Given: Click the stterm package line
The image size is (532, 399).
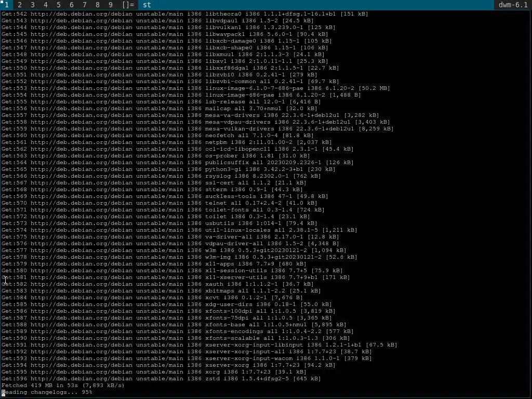Looking at the screenshot, I should 152,189.
